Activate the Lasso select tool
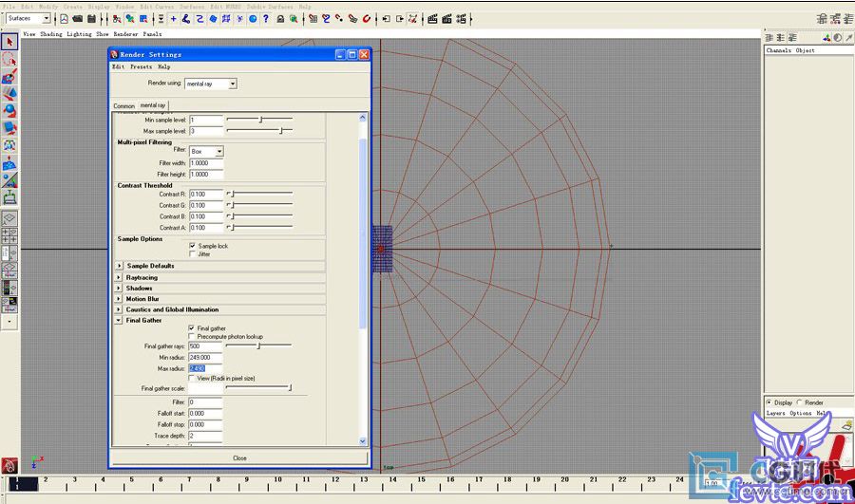The image size is (855, 504). 9,60
